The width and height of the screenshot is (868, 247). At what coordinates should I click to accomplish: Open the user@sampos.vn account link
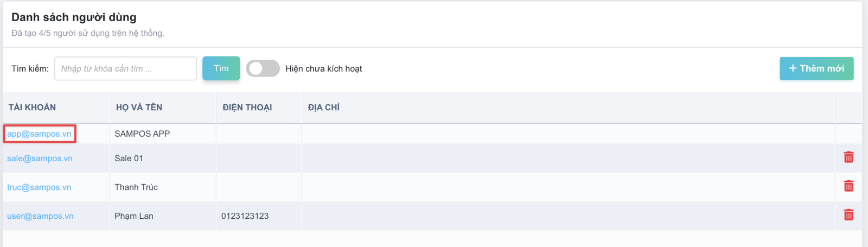[x=40, y=216]
